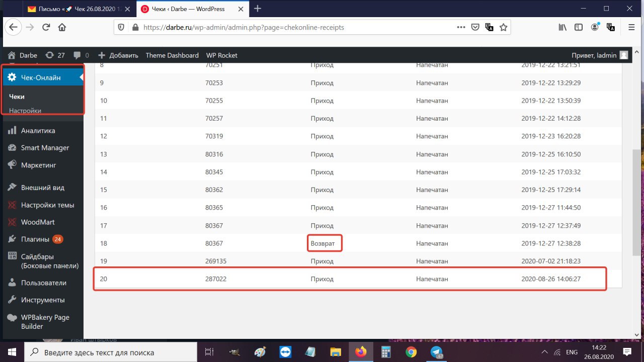Click 'Добавить' in the admin bar
This screenshot has width=644, height=362.
[118, 55]
